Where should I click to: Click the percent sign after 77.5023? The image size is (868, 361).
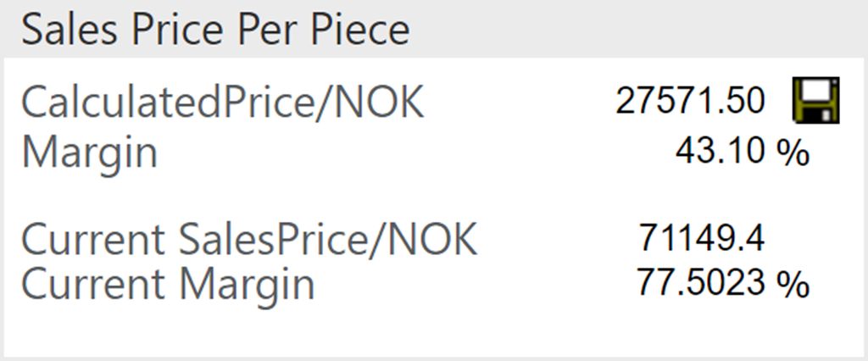click(x=794, y=283)
